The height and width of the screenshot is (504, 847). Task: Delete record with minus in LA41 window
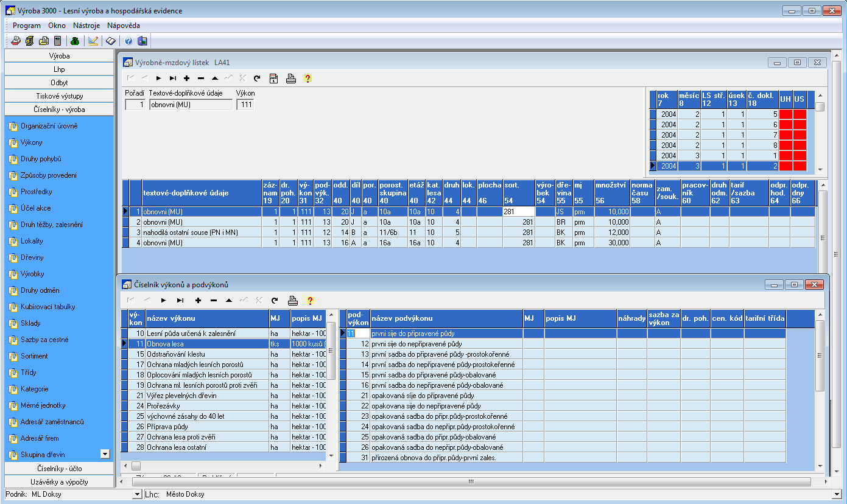point(200,79)
